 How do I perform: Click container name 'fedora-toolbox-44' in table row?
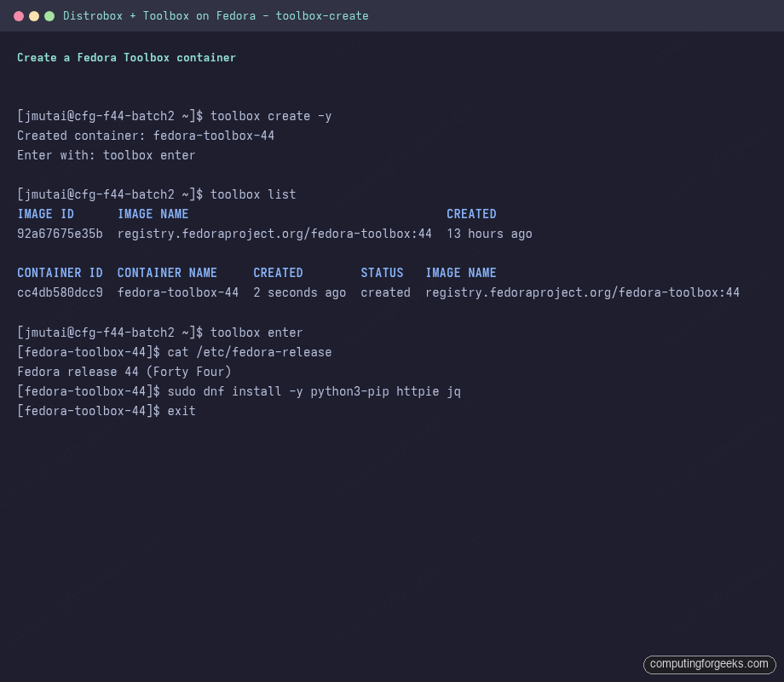point(178,292)
